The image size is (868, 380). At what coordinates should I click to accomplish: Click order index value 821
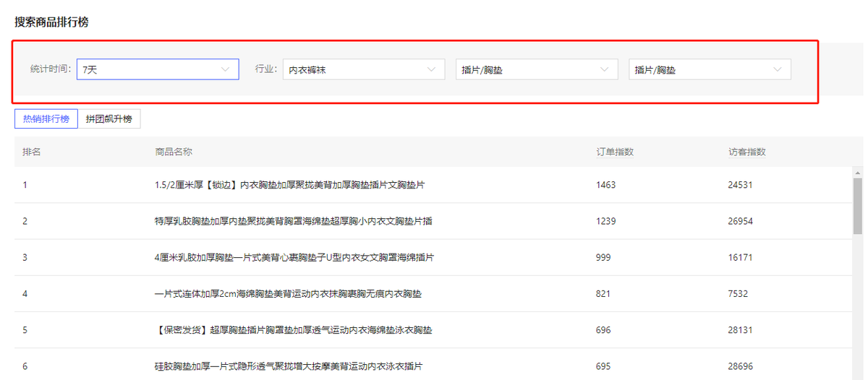603,294
